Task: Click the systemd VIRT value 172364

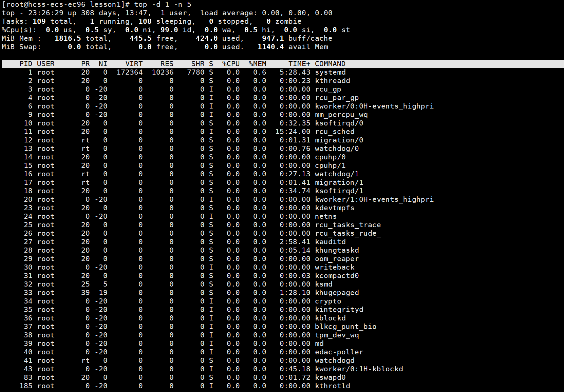Action: [130, 72]
